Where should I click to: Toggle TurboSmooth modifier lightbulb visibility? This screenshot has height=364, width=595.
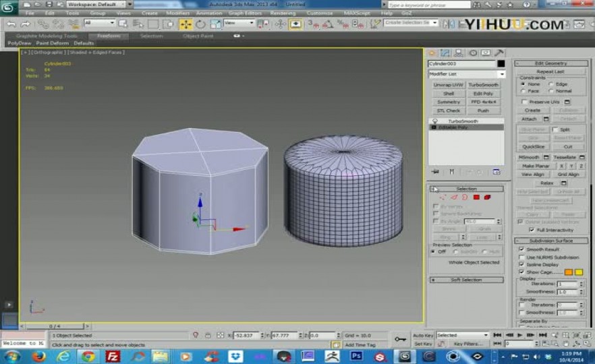(435, 121)
